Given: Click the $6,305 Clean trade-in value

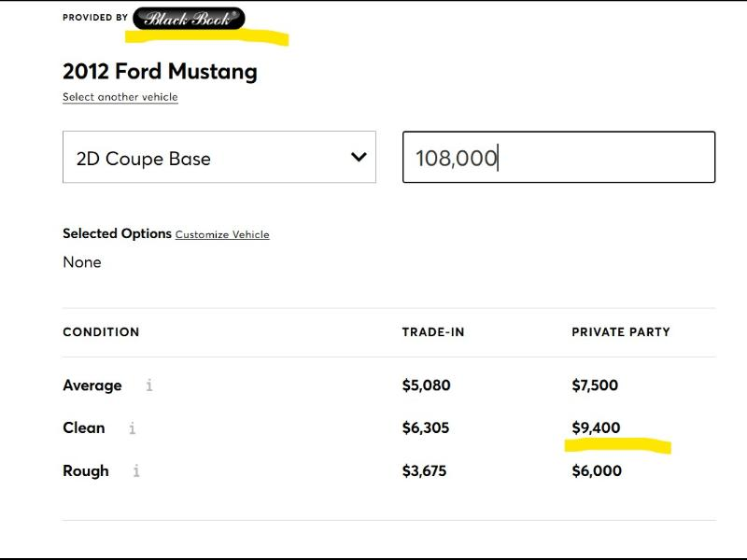Looking at the screenshot, I should [426, 428].
